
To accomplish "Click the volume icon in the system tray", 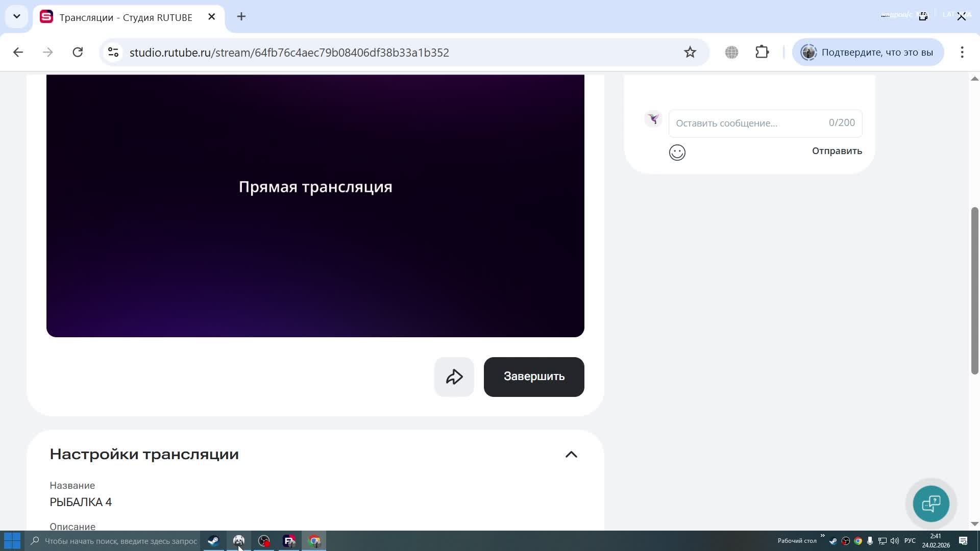I will (894, 541).
